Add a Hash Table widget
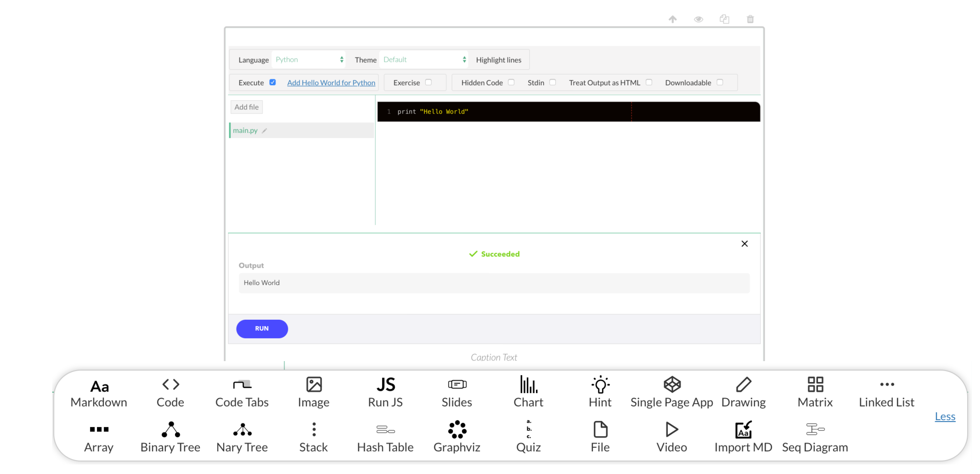The image size is (980, 474). point(385,437)
